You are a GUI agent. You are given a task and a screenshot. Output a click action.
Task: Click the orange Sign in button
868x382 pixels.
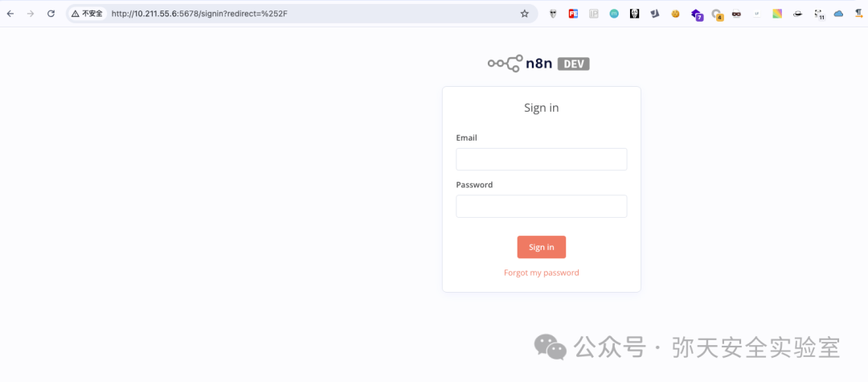click(x=542, y=247)
